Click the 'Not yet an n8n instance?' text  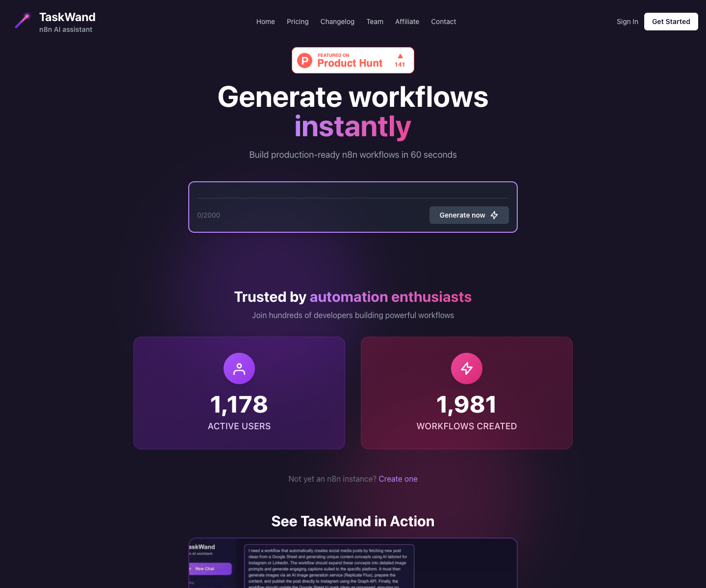[x=332, y=479]
